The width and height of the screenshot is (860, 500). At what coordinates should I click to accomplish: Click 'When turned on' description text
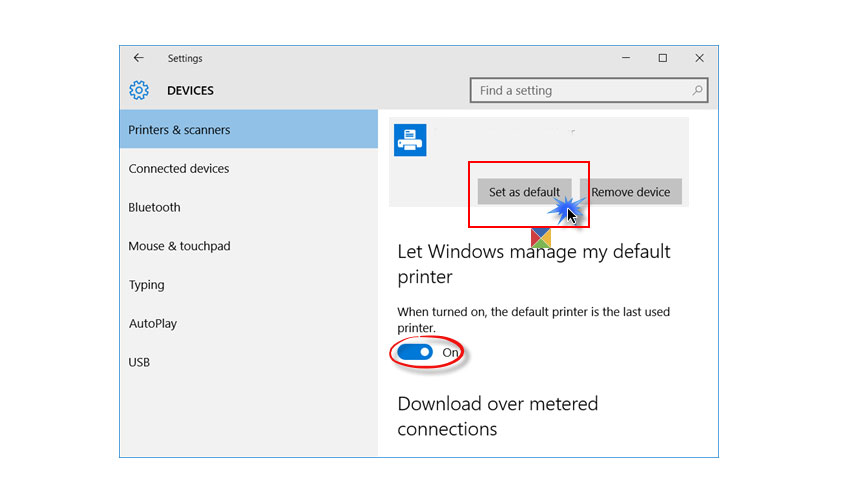(x=533, y=320)
